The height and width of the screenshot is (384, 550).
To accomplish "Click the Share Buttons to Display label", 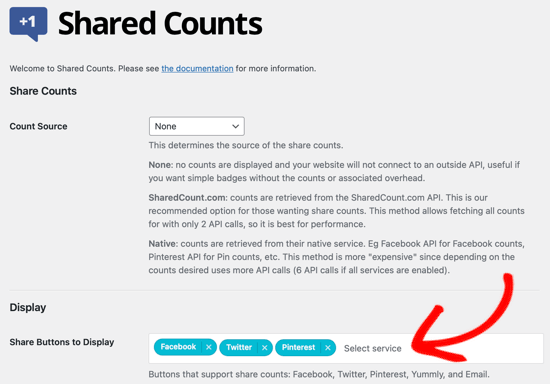I will 62,342.
